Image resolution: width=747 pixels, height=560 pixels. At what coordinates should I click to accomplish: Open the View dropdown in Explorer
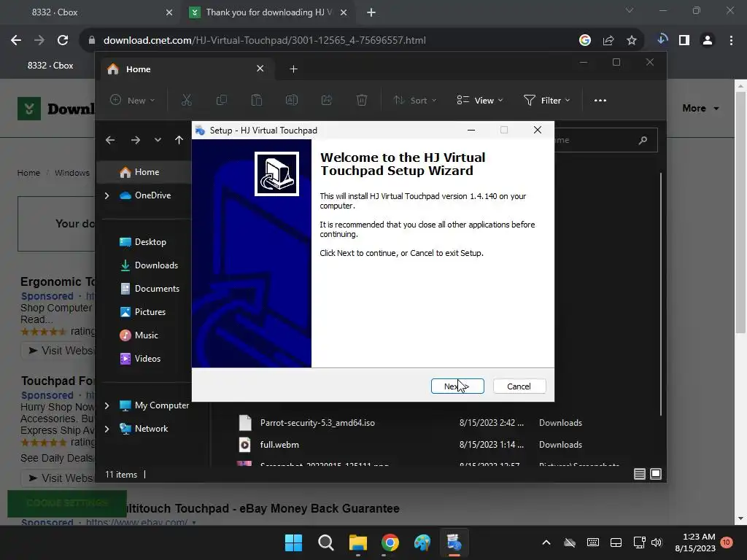pos(480,100)
